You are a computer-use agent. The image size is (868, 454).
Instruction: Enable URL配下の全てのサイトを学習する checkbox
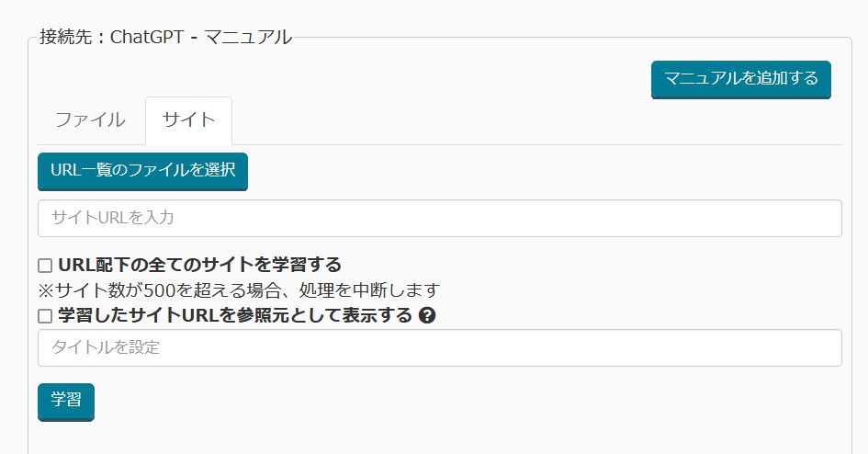click(45, 266)
